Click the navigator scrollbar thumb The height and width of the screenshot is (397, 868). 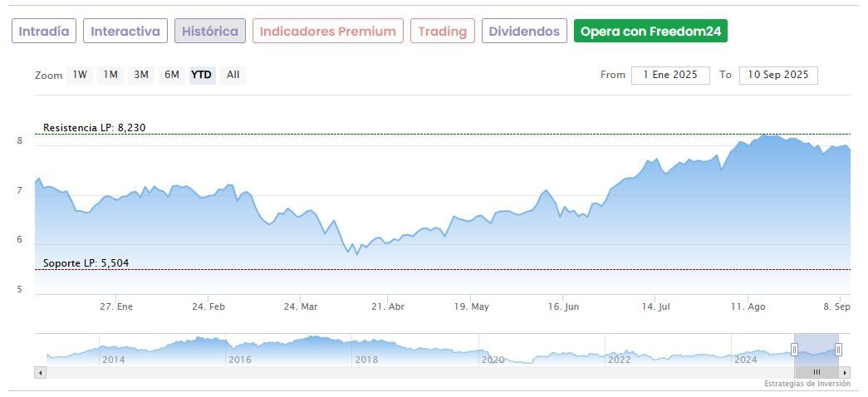point(817,372)
